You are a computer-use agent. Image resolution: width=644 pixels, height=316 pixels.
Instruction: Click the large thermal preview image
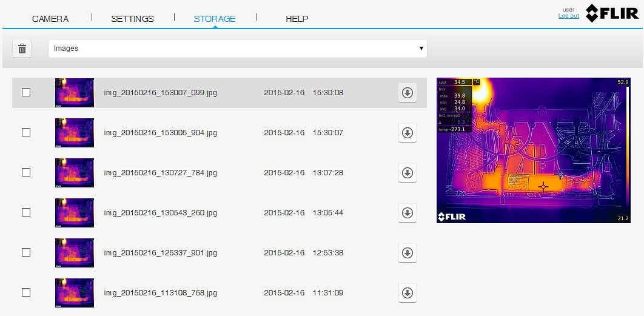(533, 150)
